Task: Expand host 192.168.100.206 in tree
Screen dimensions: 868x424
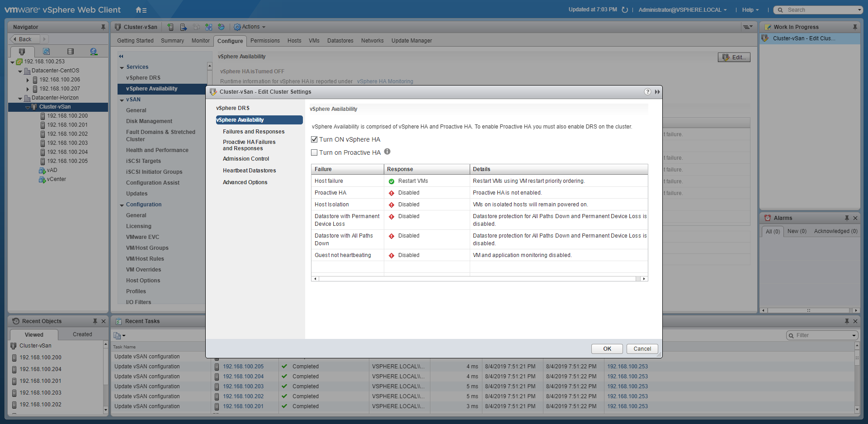Action: pyautogui.click(x=28, y=80)
